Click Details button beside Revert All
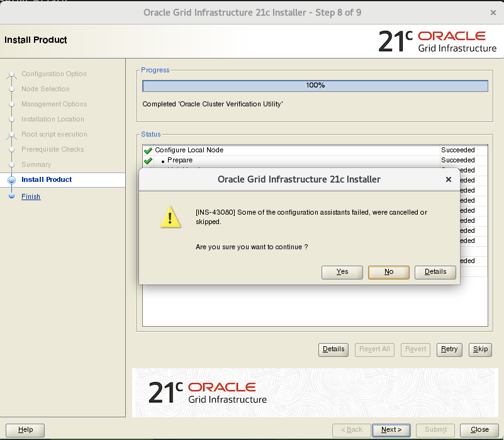This screenshot has height=440, width=504. [333, 349]
